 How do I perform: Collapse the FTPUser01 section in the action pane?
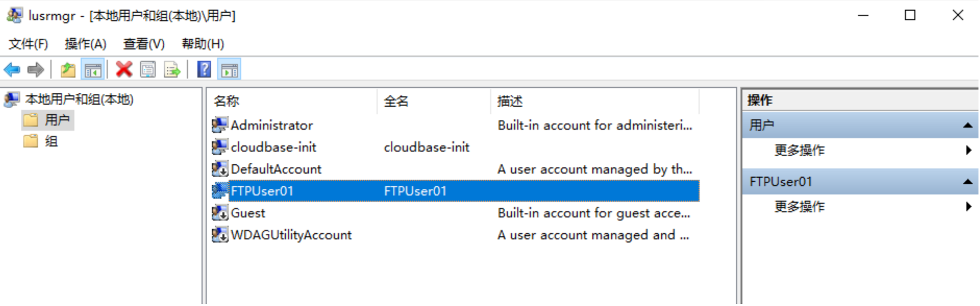pos(967,182)
